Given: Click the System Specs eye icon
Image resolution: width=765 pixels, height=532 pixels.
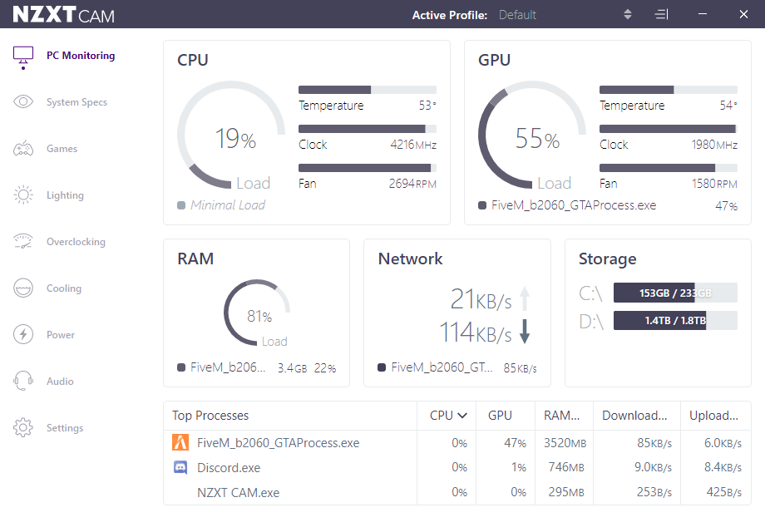Looking at the screenshot, I should (23, 102).
